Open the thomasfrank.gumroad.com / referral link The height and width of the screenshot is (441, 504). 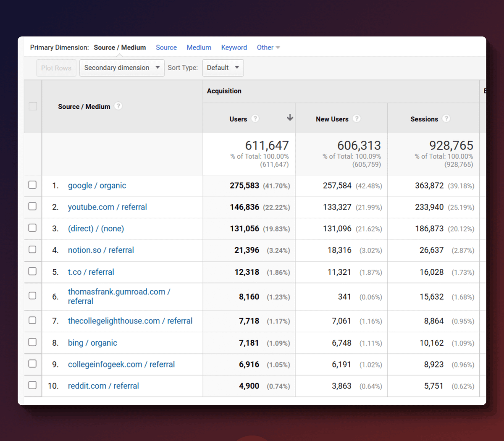(119, 296)
